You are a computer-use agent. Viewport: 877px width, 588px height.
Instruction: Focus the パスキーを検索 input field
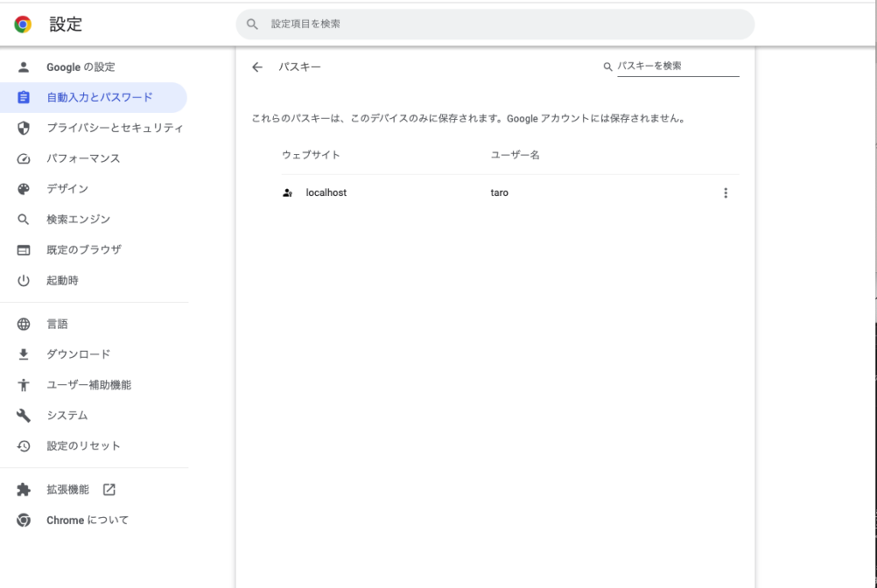[678, 66]
